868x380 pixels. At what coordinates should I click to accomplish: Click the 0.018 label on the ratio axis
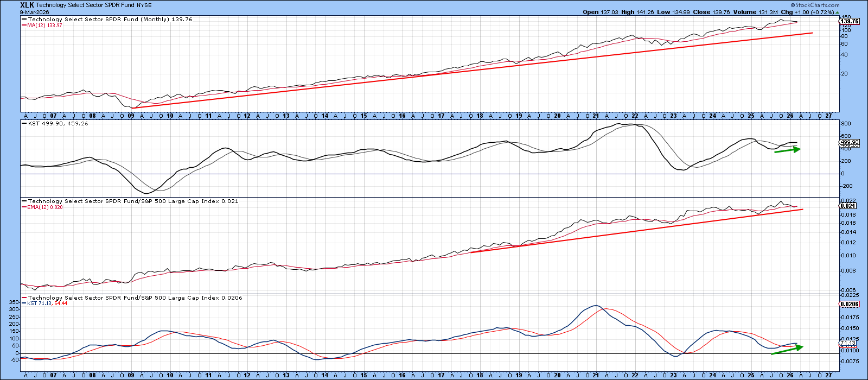tap(848, 215)
